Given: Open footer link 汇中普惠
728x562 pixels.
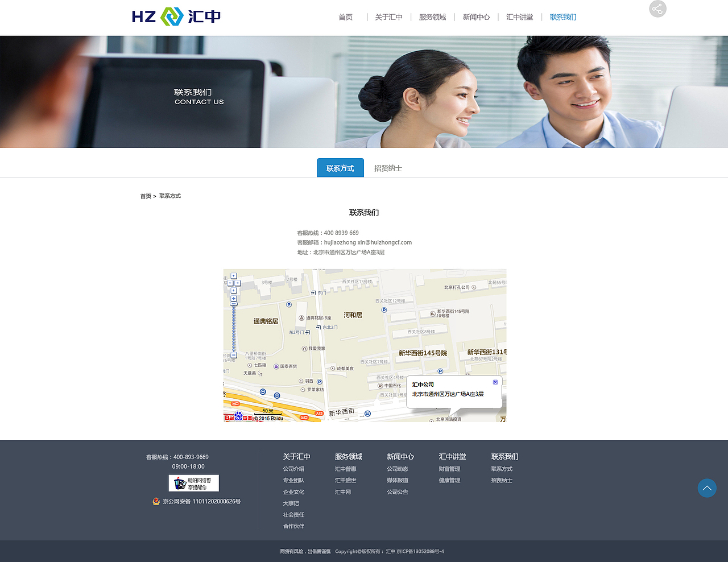Looking at the screenshot, I should click(x=345, y=469).
